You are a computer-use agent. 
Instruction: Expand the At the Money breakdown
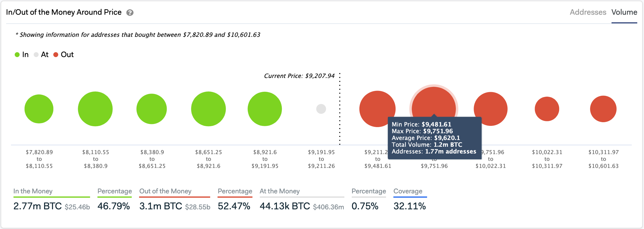point(279,191)
